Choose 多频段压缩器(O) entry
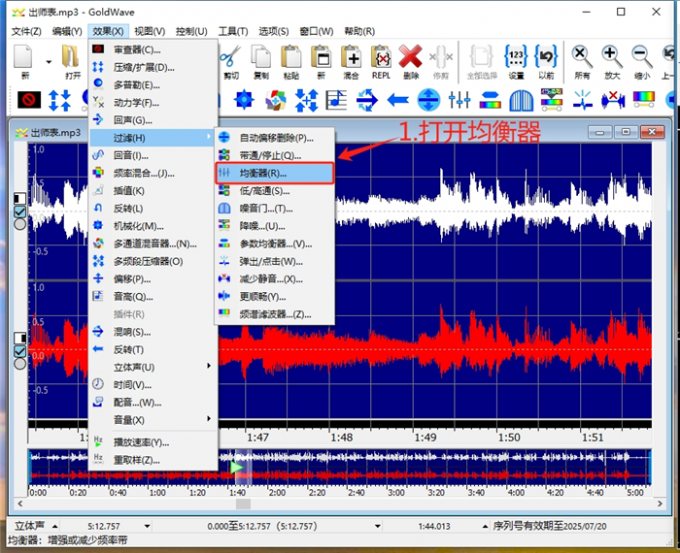The height and width of the screenshot is (553, 680). (x=153, y=262)
